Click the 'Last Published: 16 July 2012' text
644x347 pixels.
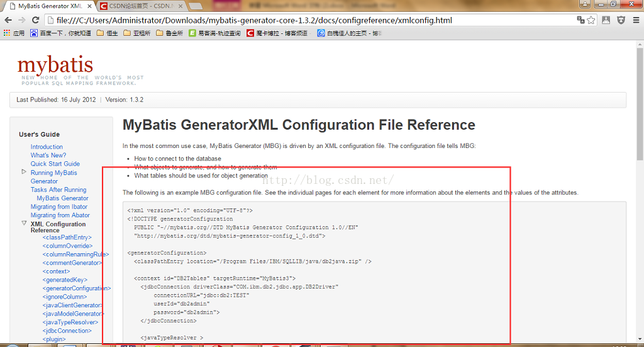click(56, 100)
